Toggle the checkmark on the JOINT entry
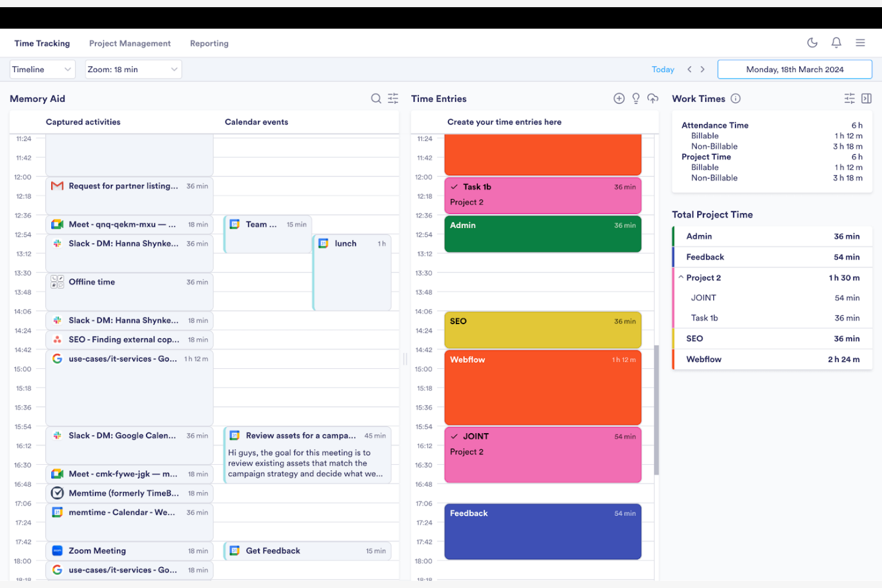This screenshot has height=588, width=882. pos(455,435)
